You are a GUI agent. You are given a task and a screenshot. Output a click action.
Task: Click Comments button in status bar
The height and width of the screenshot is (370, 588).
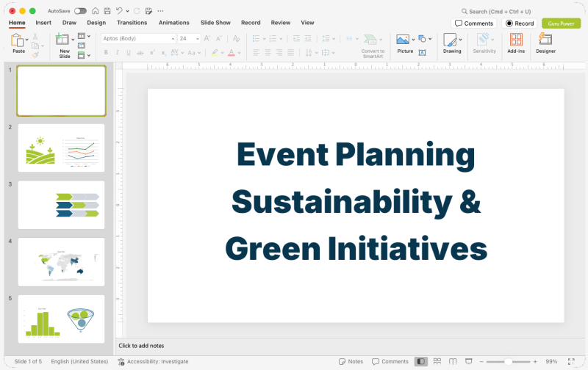[390, 361]
